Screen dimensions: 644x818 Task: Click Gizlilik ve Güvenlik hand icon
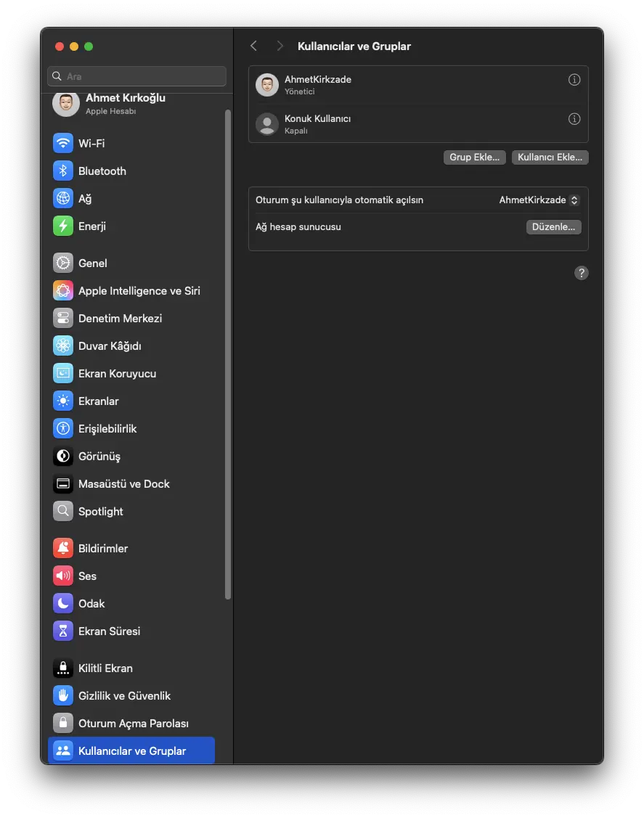point(63,696)
